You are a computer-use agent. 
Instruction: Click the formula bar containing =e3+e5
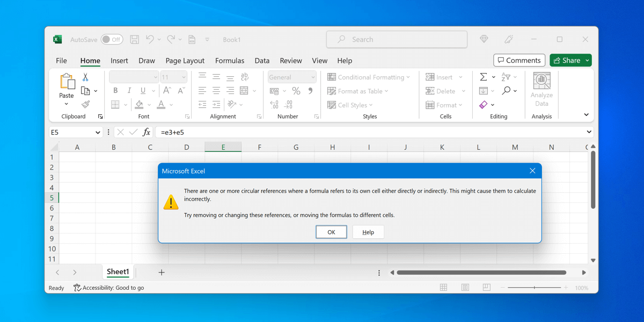click(370, 132)
